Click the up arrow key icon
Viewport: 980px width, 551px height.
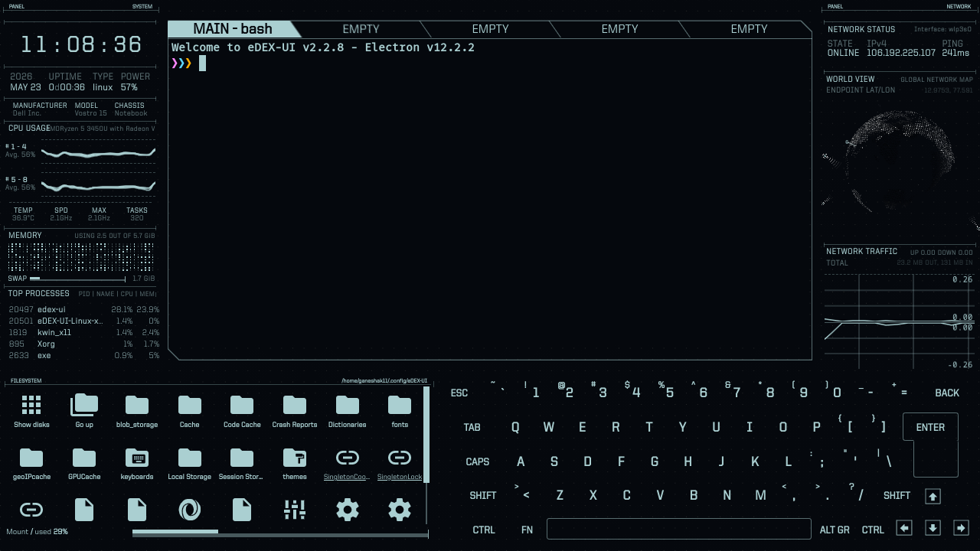(x=933, y=496)
